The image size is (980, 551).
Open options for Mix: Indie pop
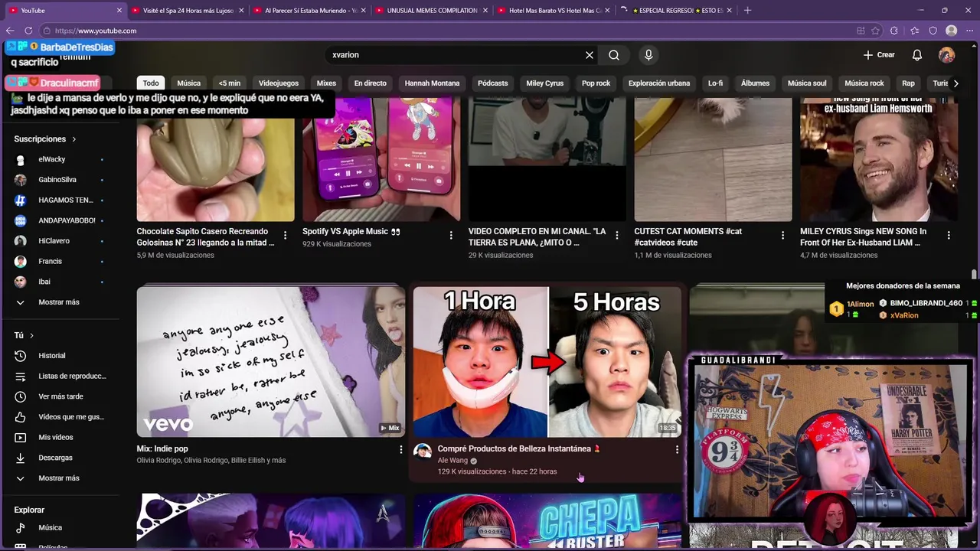[x=400, y=450]
